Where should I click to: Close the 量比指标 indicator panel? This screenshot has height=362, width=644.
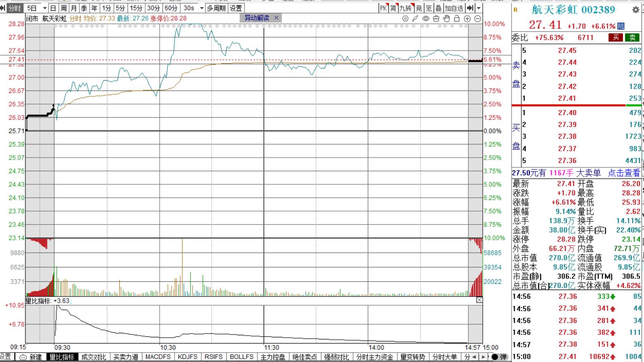pos(479,300)
